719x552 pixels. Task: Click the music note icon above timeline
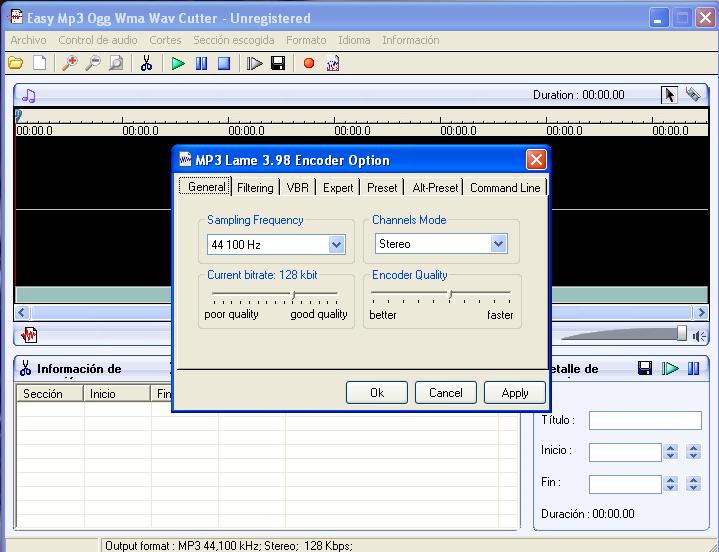tap(28, 95)
